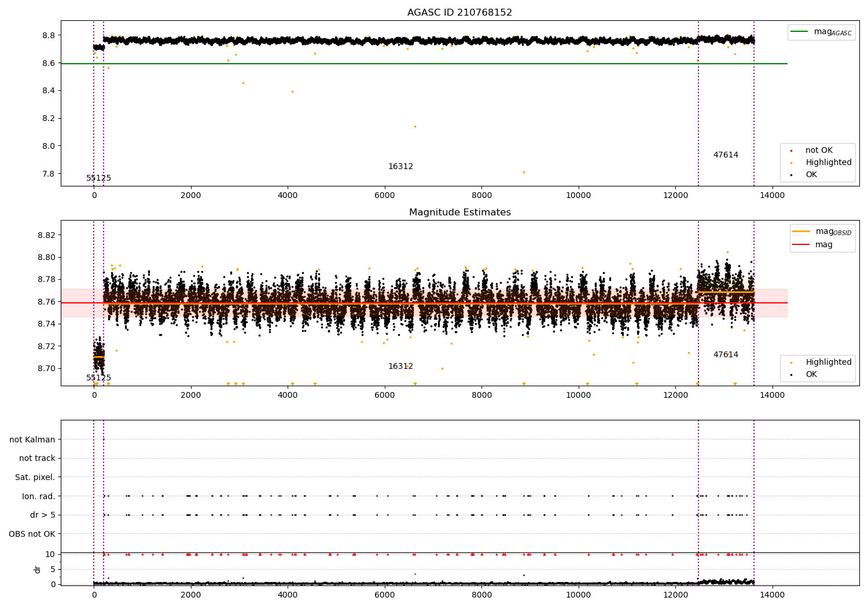
Task: Click the 'OBS not OK' axis label
Action: (32, 534)
